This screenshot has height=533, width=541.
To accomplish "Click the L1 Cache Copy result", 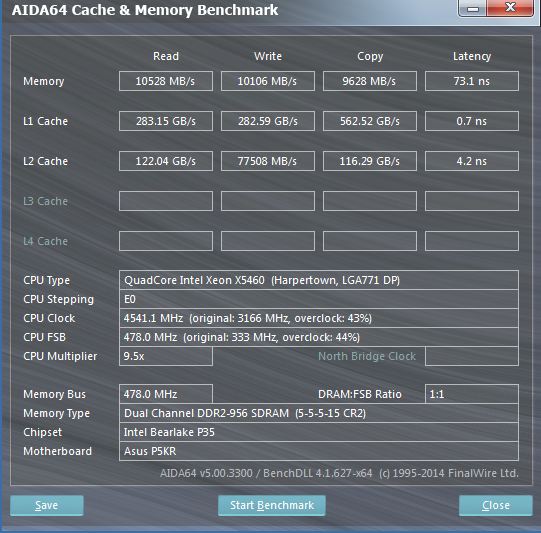I will click(x=370, y=121).
